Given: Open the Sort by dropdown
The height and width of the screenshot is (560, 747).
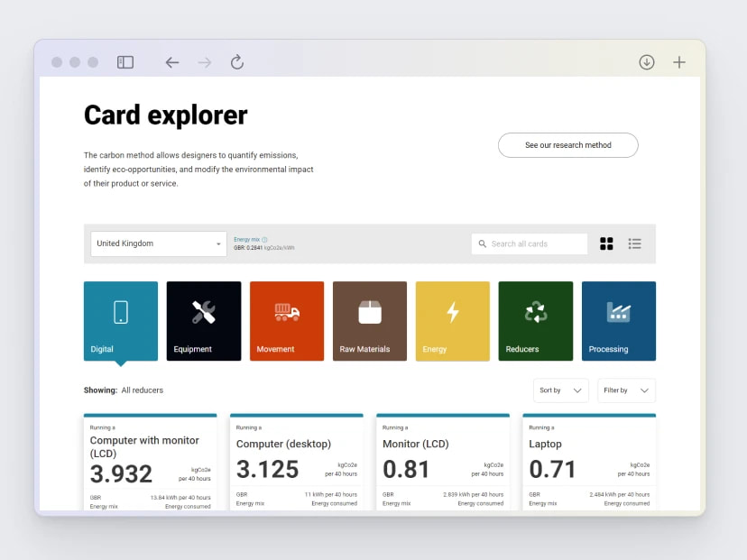Looking at the screenshot, I should 561,390.
